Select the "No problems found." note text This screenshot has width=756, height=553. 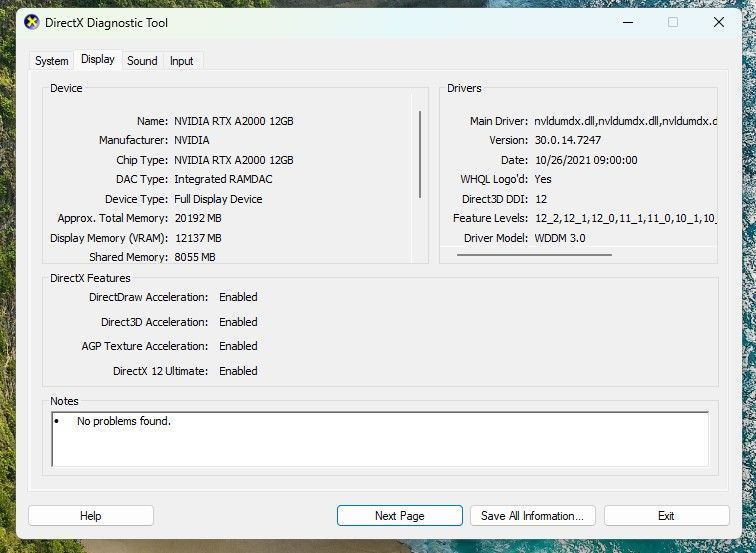point(124,422)
